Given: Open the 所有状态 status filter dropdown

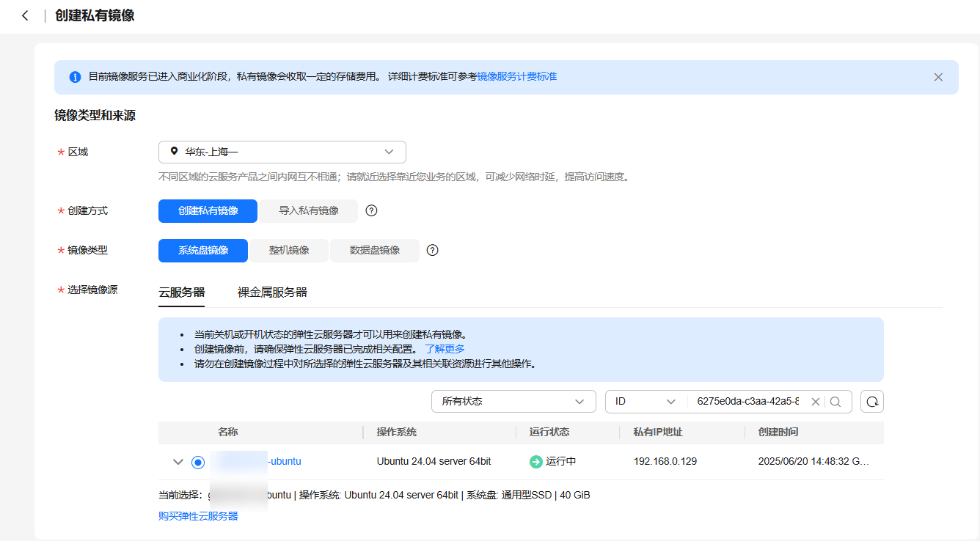Looking at the screenshot, I should 513,402.
